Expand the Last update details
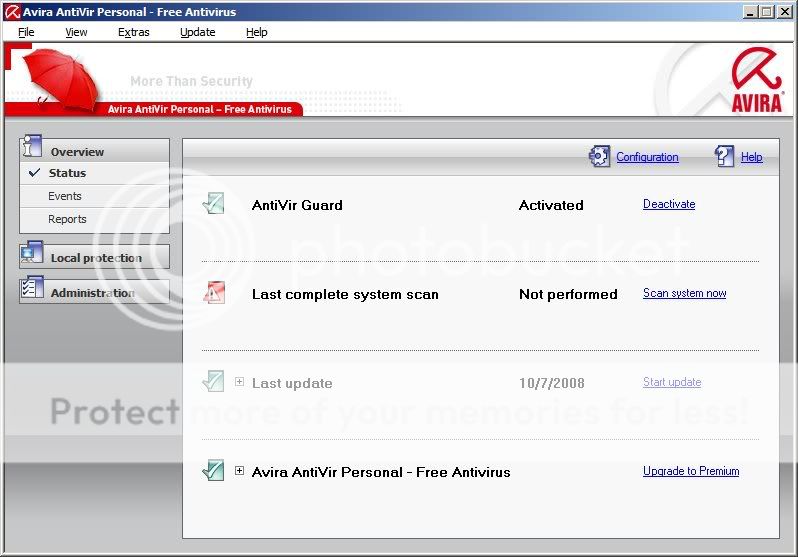Image resolution: width=798 pixels, height=557 pixels. [239, 382]
